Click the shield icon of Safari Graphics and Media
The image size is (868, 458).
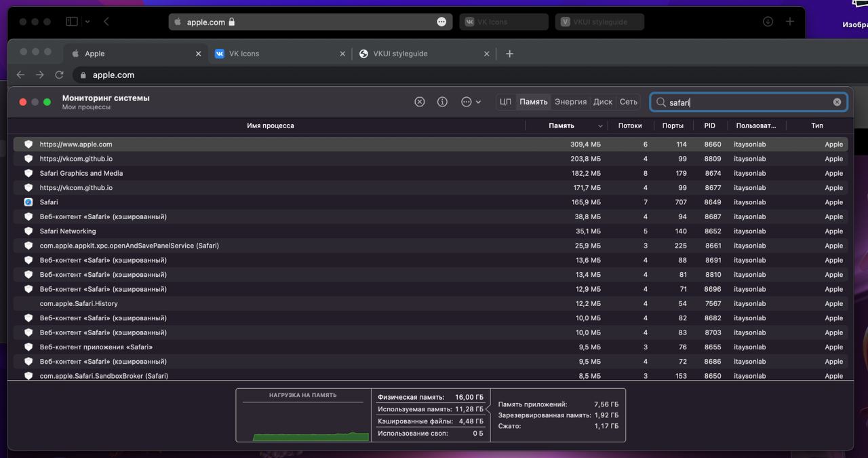pos(28,173)
